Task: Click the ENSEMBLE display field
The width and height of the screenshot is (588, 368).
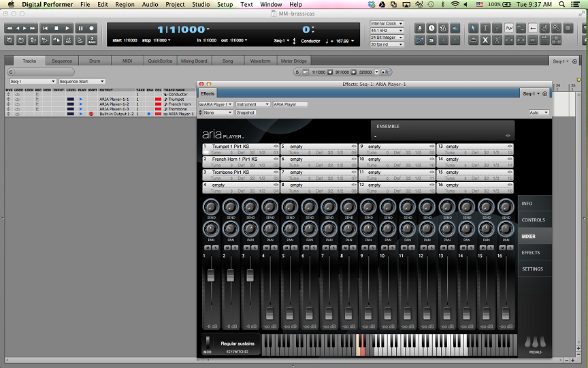Action: 442,130
